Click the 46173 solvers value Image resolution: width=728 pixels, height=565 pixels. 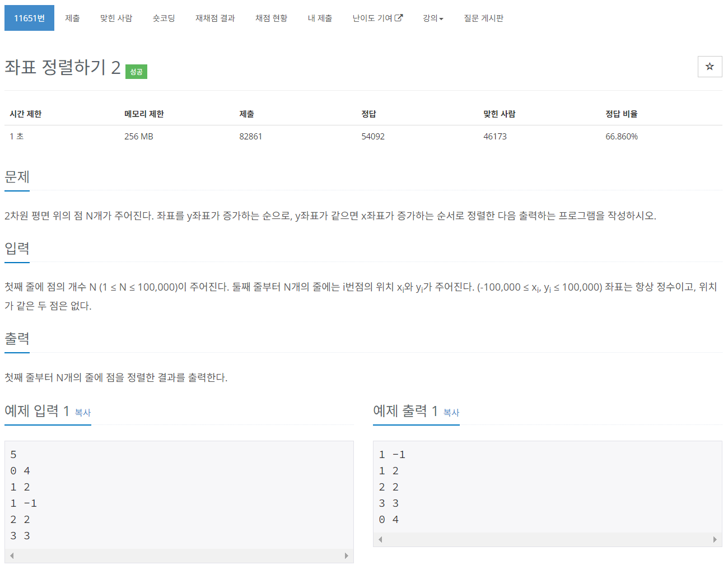coord(495,137)
